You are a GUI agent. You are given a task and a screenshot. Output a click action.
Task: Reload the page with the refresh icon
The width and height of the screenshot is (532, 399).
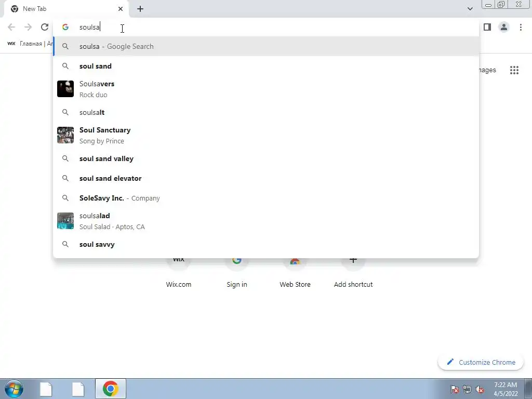click(45, 27)
